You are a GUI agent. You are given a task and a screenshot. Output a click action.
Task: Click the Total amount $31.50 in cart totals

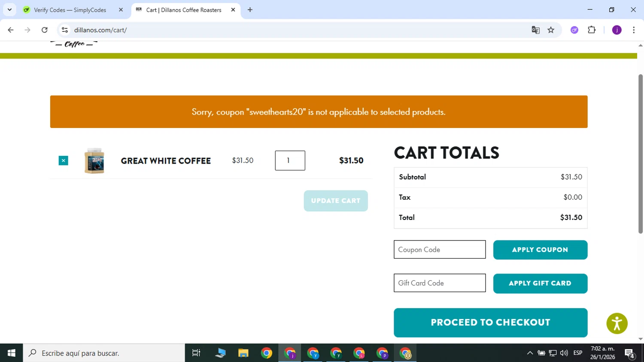tap(571, 218)
